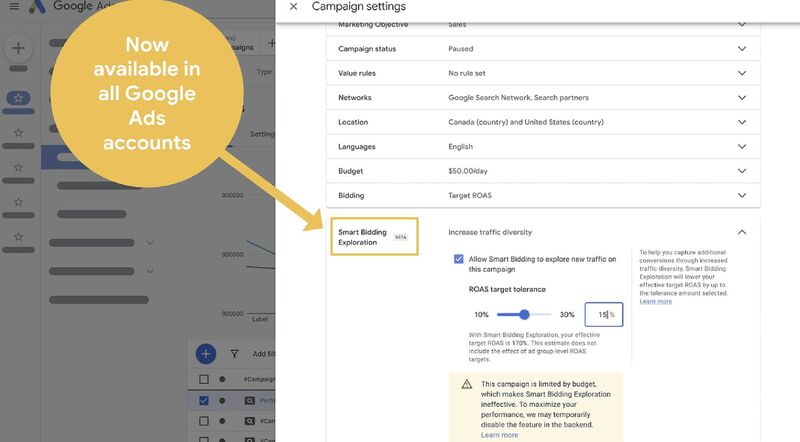
Task: Open the hamburger main menu
Action: coord(14,6)
